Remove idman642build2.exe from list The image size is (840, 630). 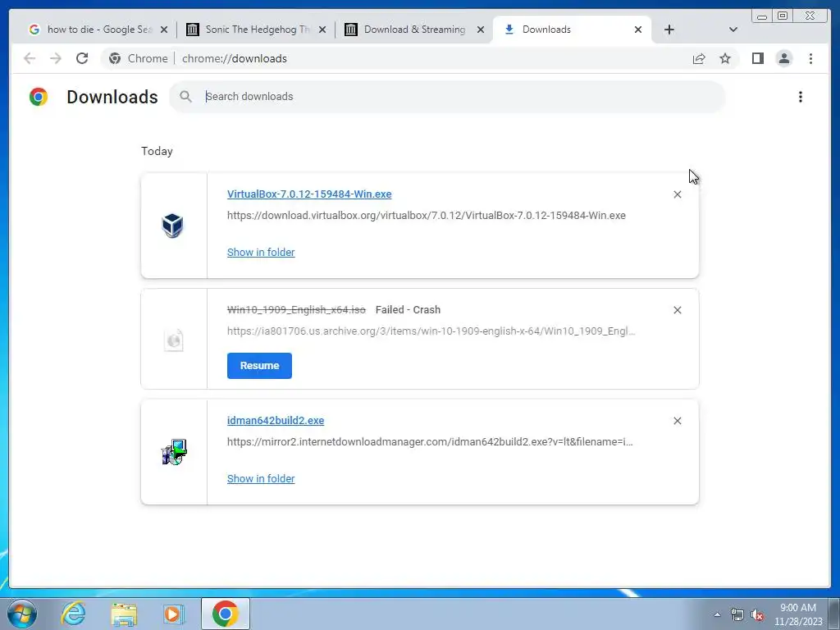point(677,421)
